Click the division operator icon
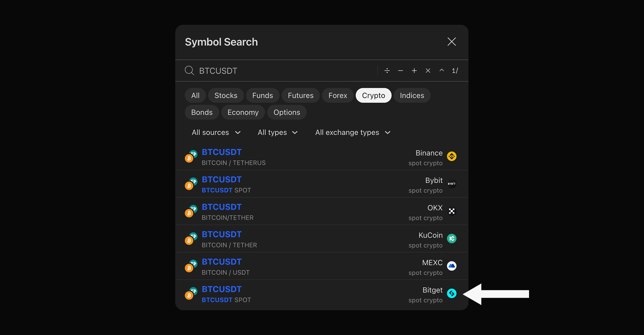This screenshot has width=644, height=335. coord(387,71)
